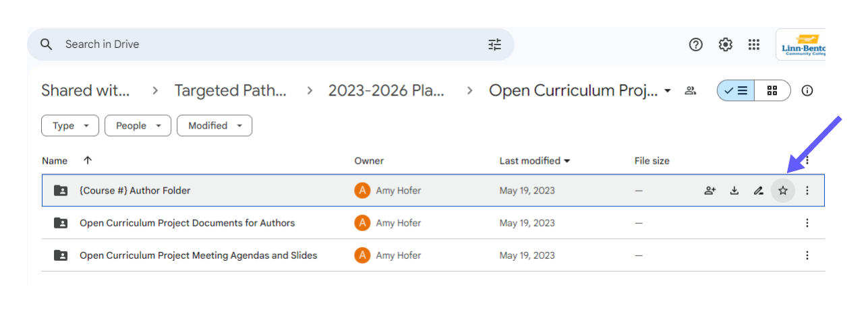Download the {Course #} Author Folder
The image size is (868, 316).
pos(734,191)
